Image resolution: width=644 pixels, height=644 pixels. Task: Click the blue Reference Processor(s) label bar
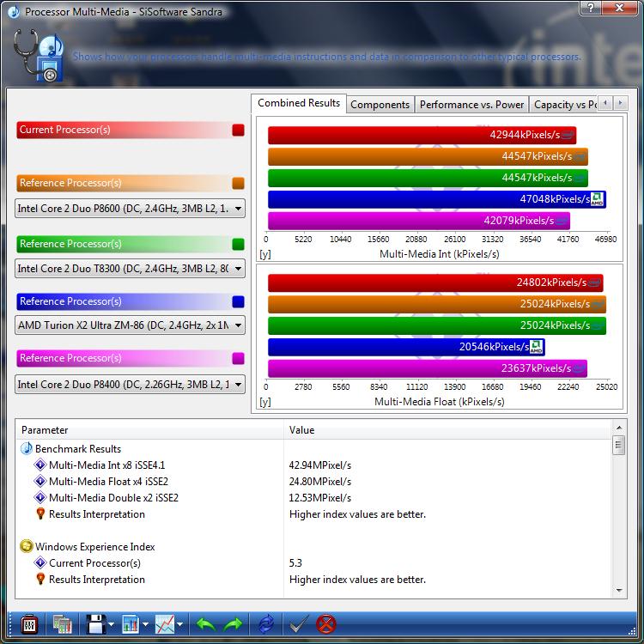[x=123, y=301]
